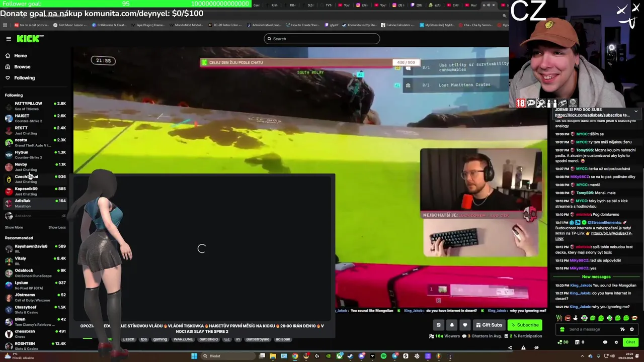Click the green KICK logo
The width and height of the screenshot is (644, 362).
pos(30,39)
